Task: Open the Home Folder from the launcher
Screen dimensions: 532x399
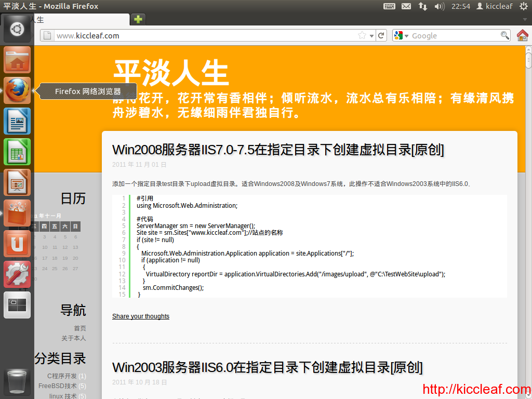Action: 17,60
